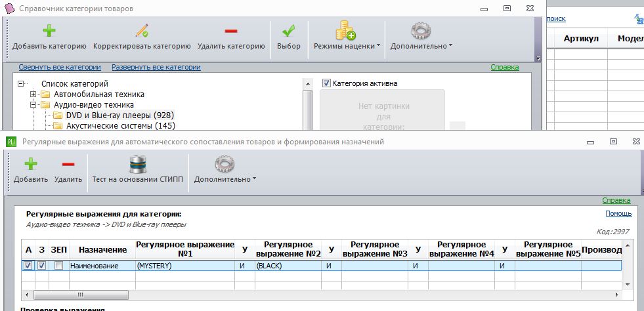Open the Дополнительно dropdown arrow in the expressions window
The image size is (644, 311).
pos(254,179)
